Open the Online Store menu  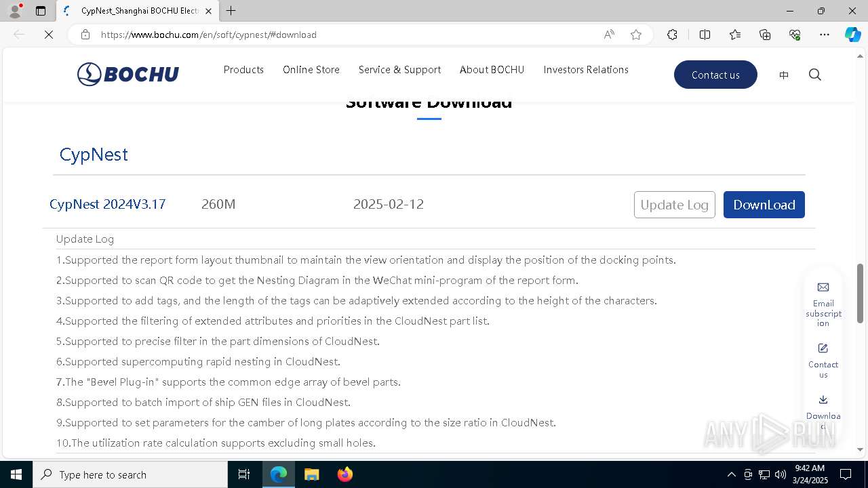tap(311, 70)
